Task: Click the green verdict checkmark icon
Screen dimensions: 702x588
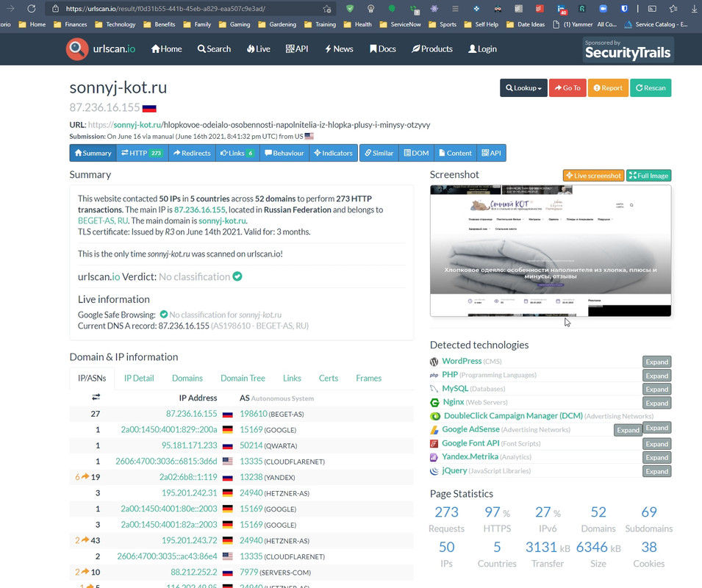Action: click(x=237, y=276)
